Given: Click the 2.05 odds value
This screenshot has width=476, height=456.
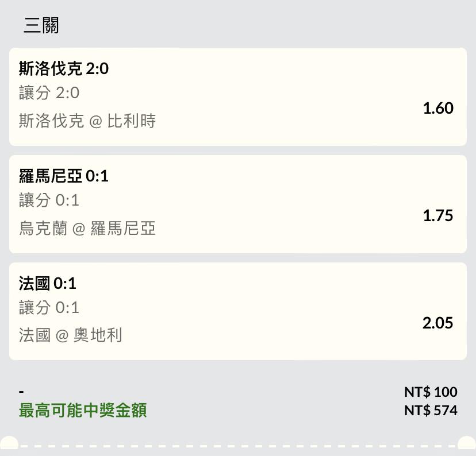Looking at the screenshot, I should pyautogui.click(x=437, y=323).
